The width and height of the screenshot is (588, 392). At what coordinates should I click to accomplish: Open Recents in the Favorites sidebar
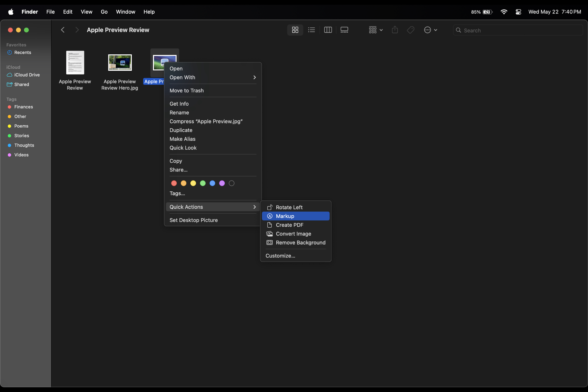23,52
